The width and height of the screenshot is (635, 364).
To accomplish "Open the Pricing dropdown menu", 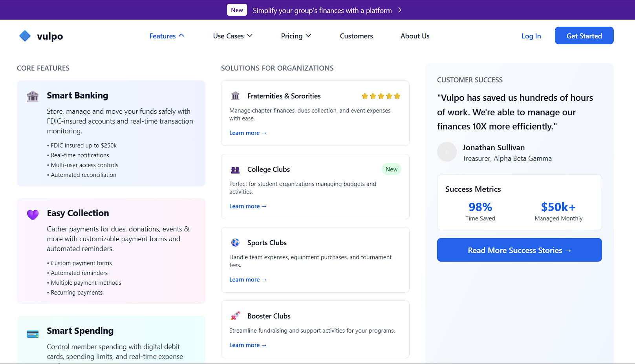I will pos(296,36).
